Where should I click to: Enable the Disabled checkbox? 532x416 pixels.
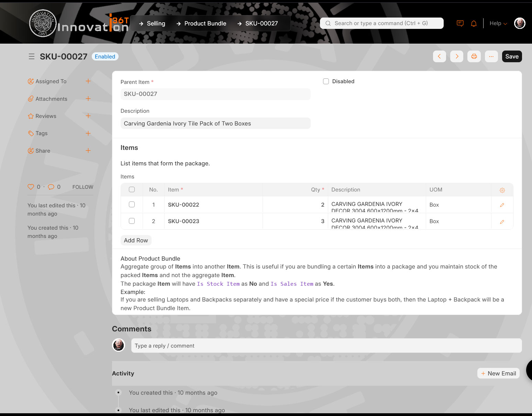[x=326, y=81]
